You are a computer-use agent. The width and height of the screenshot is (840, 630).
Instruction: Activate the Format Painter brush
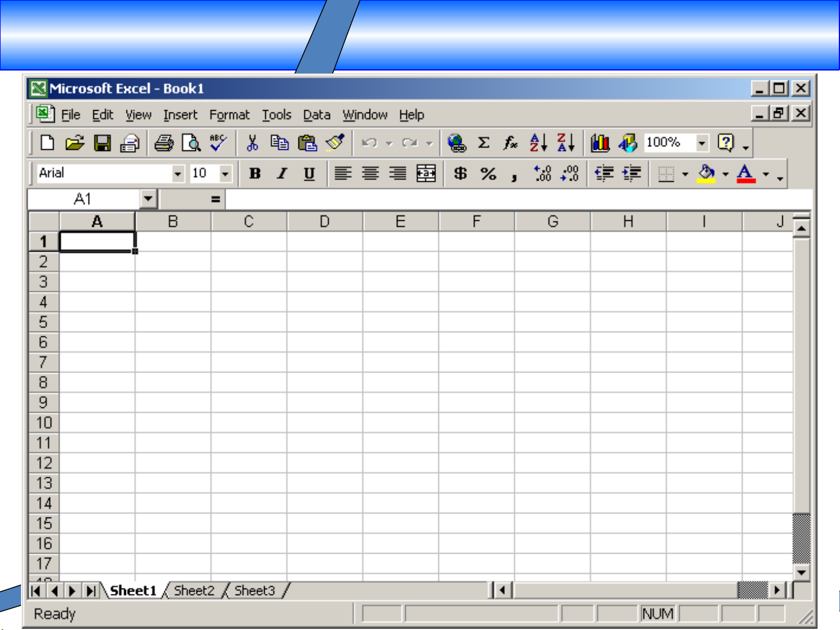tap(335, 143)
